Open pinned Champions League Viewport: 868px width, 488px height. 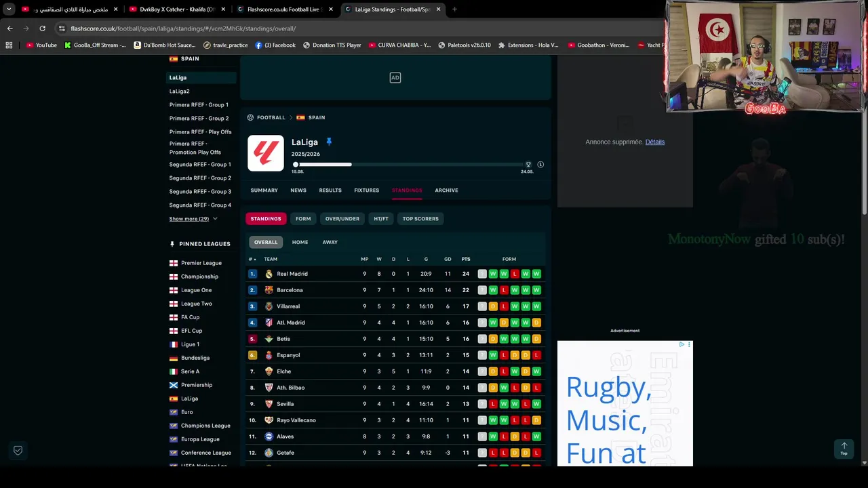click(205, 426)
